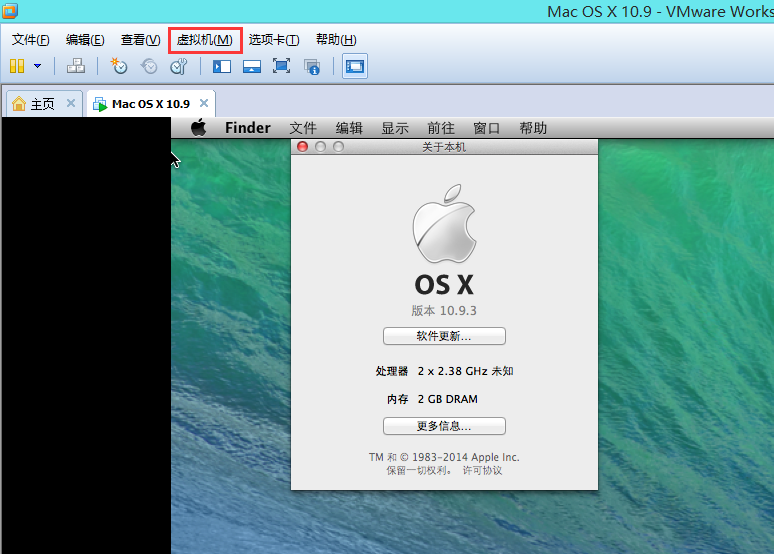Click the OS X Apple logo image

444,224
